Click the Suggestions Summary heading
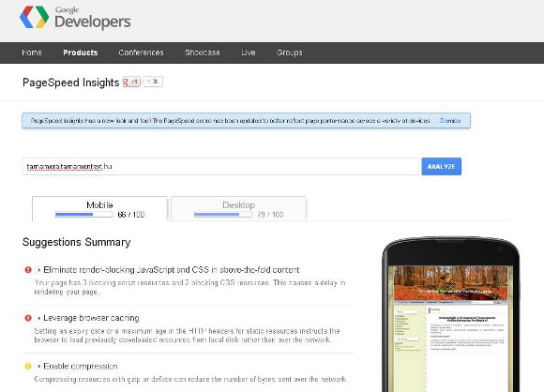The width and height of the screenshot is (544, 392). (76, 242)
